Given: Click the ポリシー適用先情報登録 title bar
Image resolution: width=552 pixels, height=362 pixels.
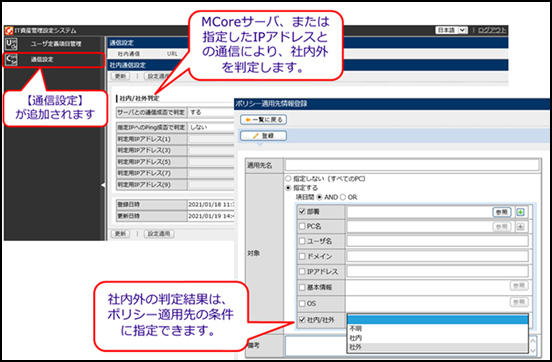Looking at the screenshot, I should coord(391,104).
